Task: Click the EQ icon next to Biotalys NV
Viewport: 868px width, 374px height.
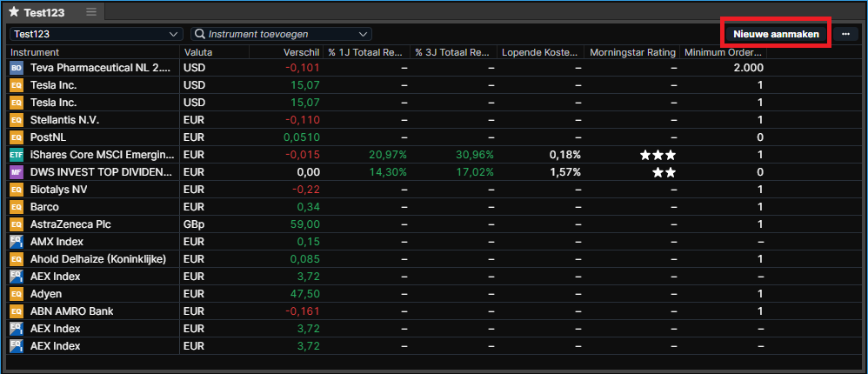Action: coord(17,190)
